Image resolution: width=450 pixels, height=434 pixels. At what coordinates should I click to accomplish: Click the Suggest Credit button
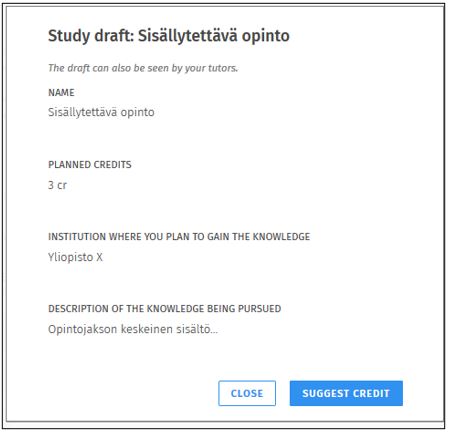pos(346,393)
